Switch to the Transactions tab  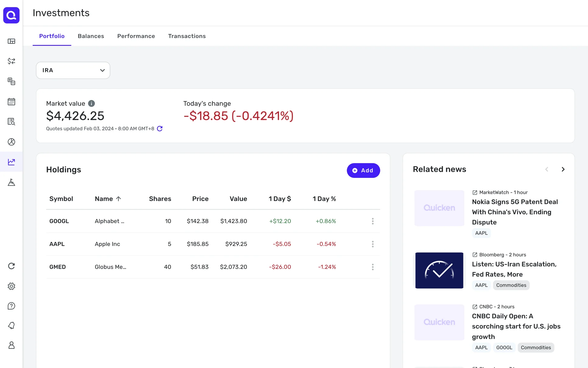(x=187, y=36)
